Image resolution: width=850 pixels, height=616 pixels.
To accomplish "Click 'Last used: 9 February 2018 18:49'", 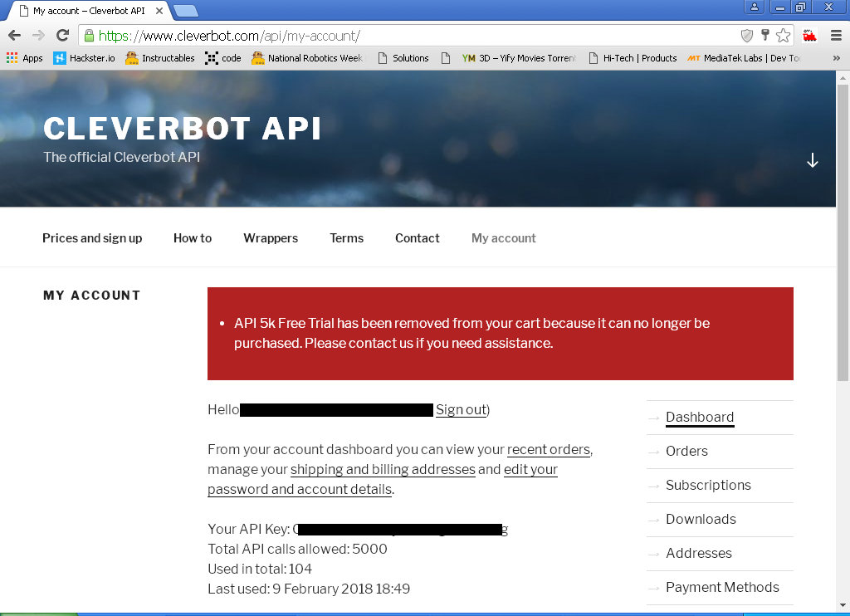I will point(309,589).
